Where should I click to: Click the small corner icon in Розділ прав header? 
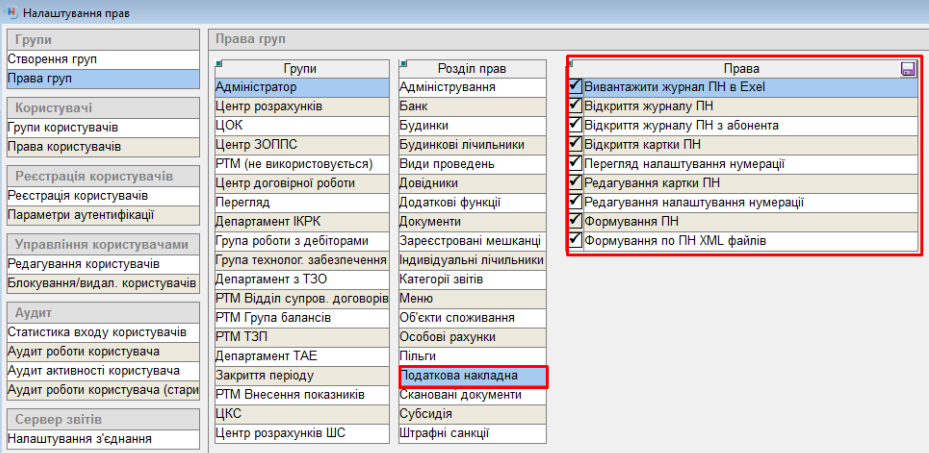point(402,63)
